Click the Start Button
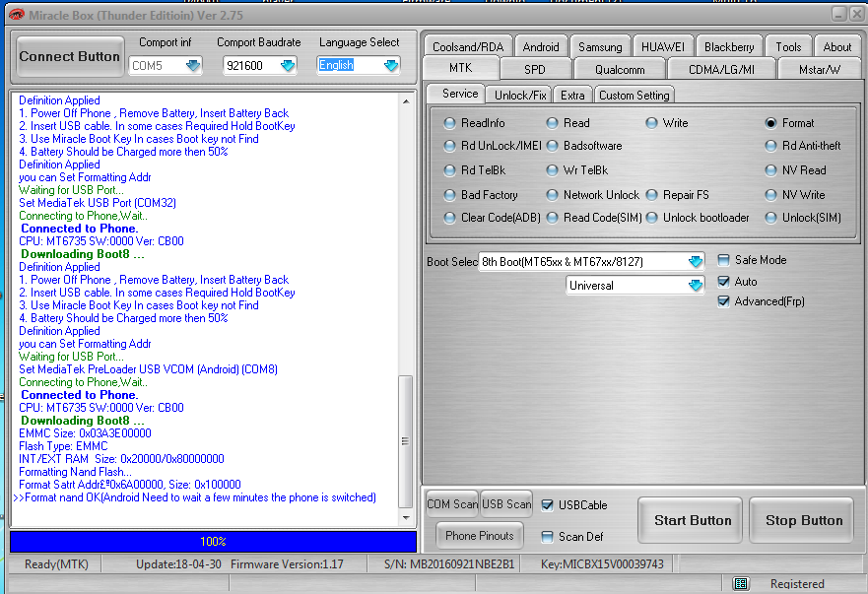 [691, 520]
